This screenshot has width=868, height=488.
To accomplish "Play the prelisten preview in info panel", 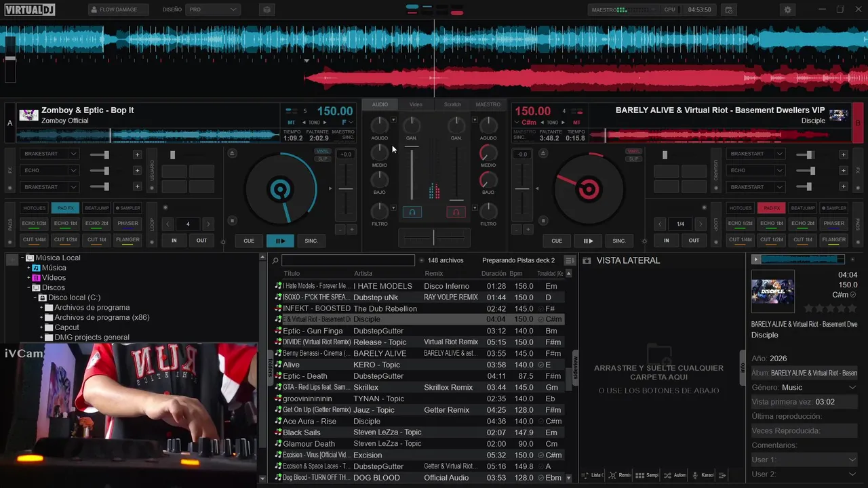I will [756, 259].
